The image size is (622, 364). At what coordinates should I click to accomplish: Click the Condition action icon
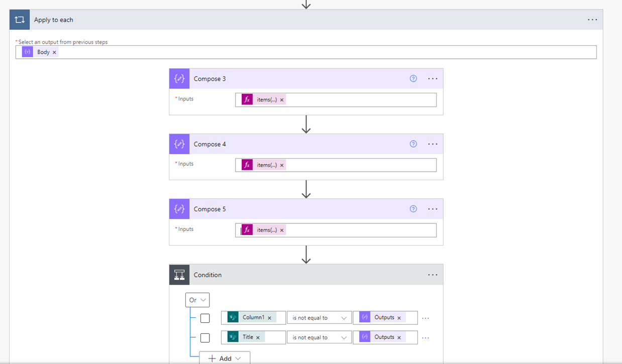click(179, 275)
